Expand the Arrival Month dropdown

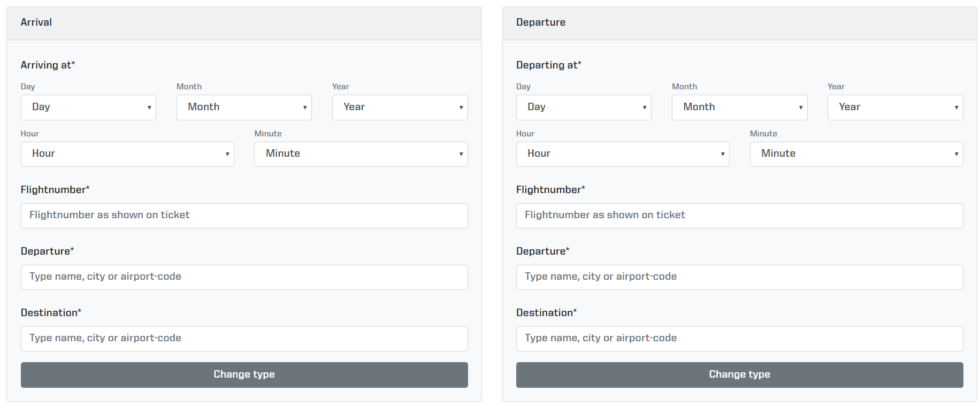[x=244, y=108]
